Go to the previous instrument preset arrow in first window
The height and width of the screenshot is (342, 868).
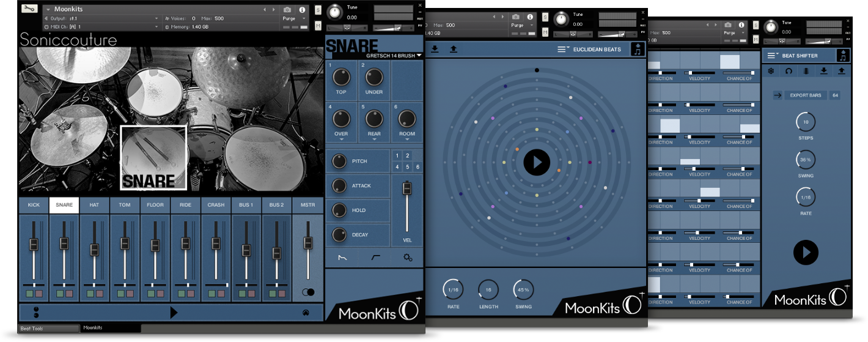265,10
